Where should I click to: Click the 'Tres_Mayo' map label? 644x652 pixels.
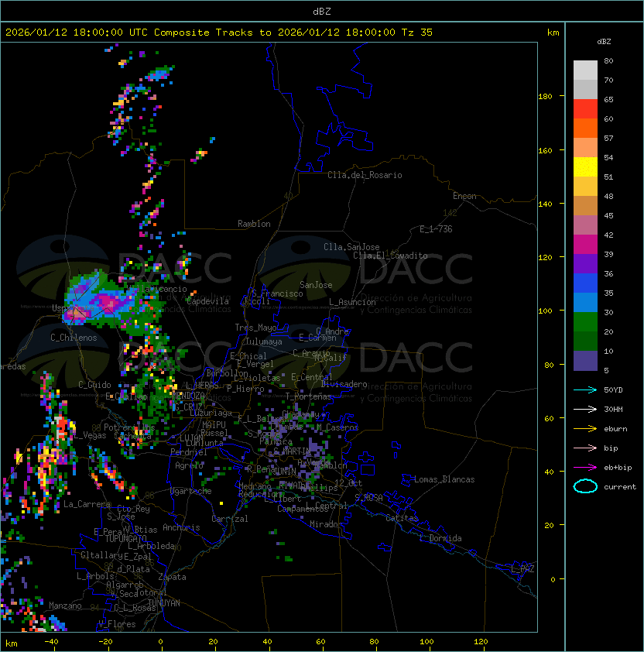255,328
